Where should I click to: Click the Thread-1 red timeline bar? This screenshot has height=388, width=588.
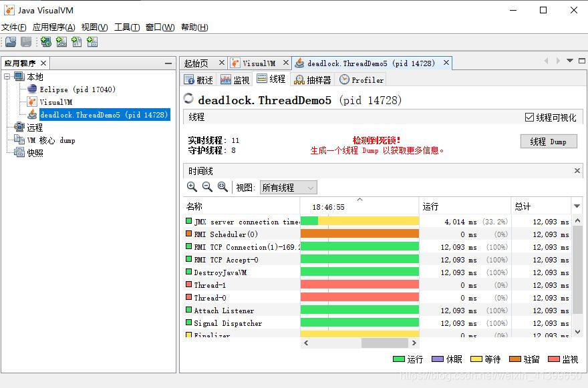pyautogui.click(x=359, y=284)
